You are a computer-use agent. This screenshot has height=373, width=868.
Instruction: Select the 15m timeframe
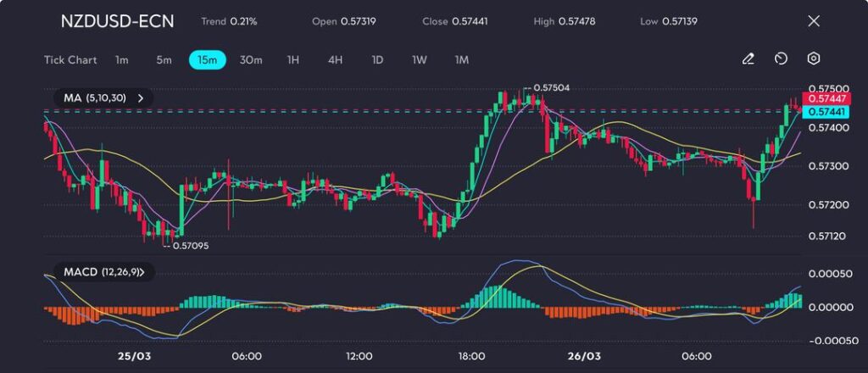pyautogui.click(x=207, y=60)
